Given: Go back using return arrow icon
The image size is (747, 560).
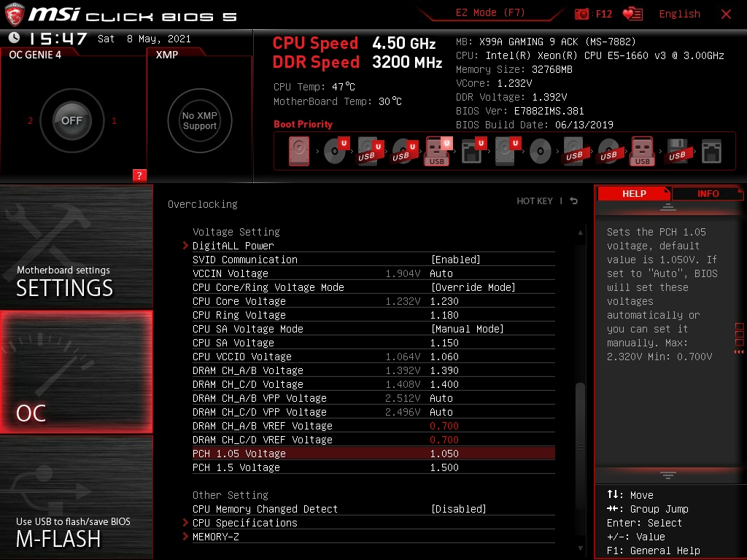Looking at the screenshot, I should point(574,201).
